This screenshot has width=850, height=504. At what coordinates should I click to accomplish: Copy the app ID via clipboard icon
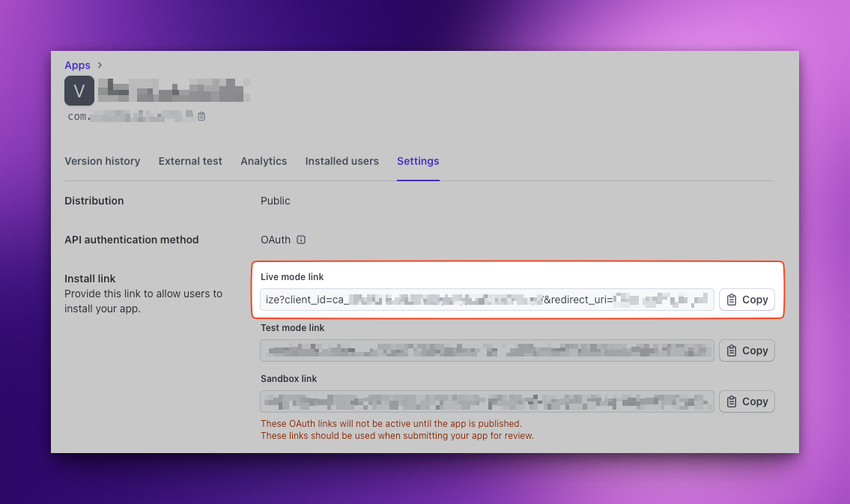[201, 116]
